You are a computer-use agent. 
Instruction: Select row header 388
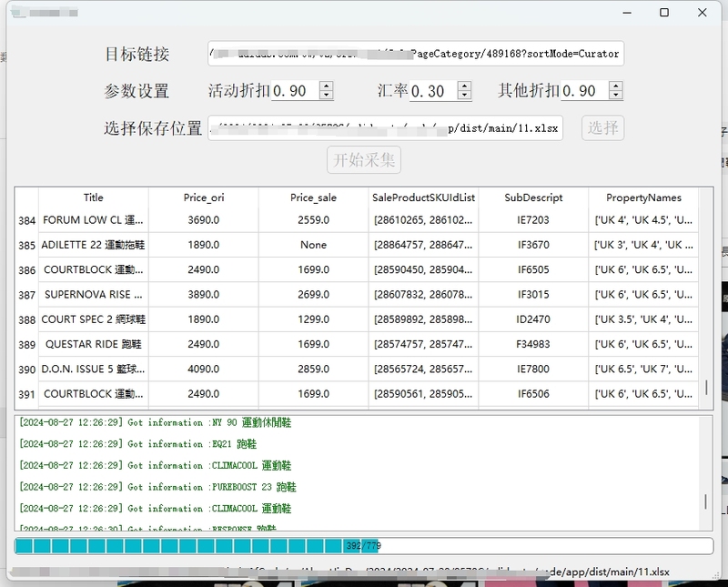click(27, 319)
